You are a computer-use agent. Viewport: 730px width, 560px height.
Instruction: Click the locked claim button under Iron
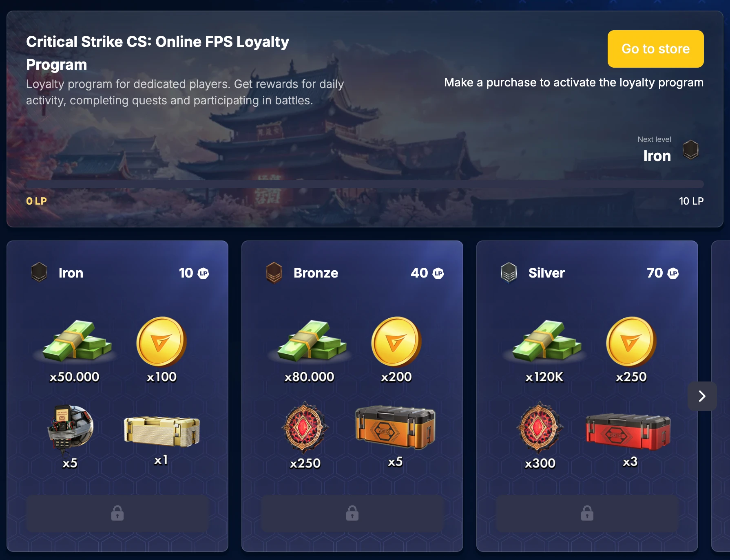point(117,514)
